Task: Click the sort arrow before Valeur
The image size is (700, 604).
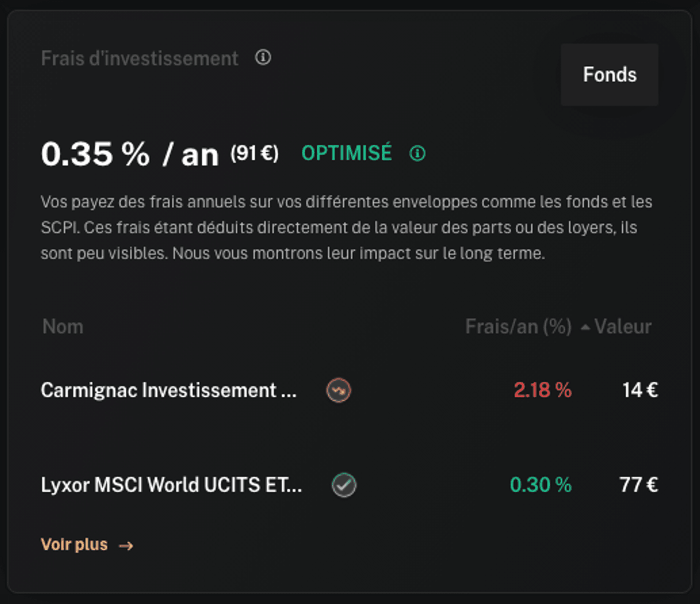Action: (x=585, y=327)
